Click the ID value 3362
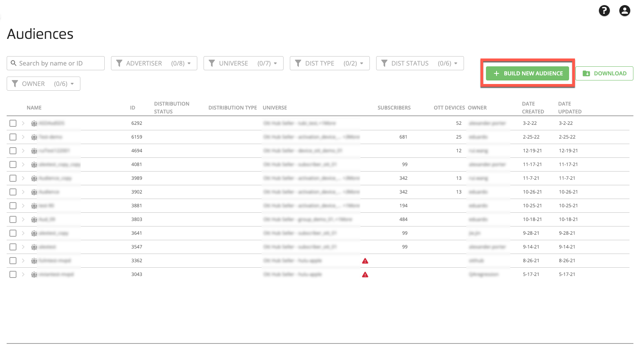This screenshot has height=347, width=644. (137, 261)
